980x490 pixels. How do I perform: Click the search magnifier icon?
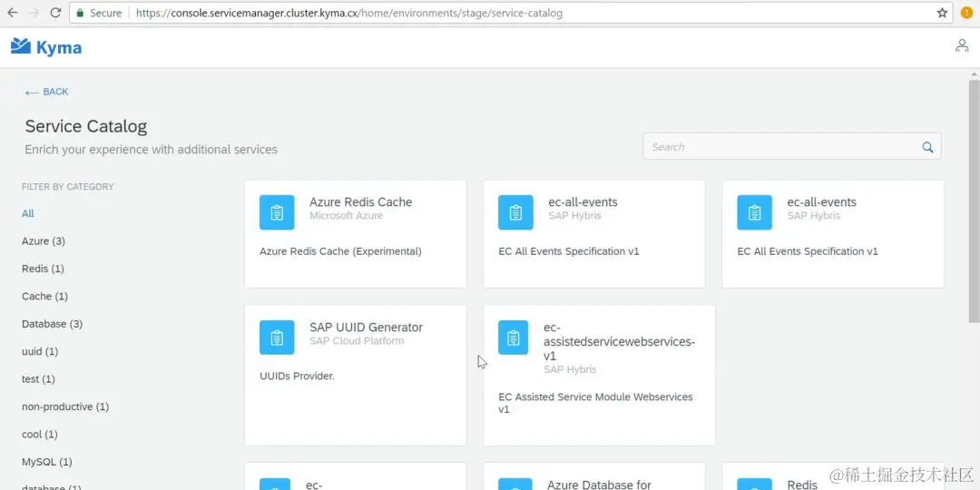pyautogui.click(x=927, y=147)
